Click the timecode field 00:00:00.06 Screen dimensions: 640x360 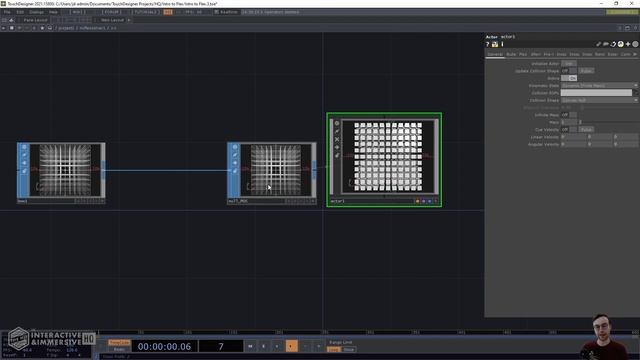164,347
